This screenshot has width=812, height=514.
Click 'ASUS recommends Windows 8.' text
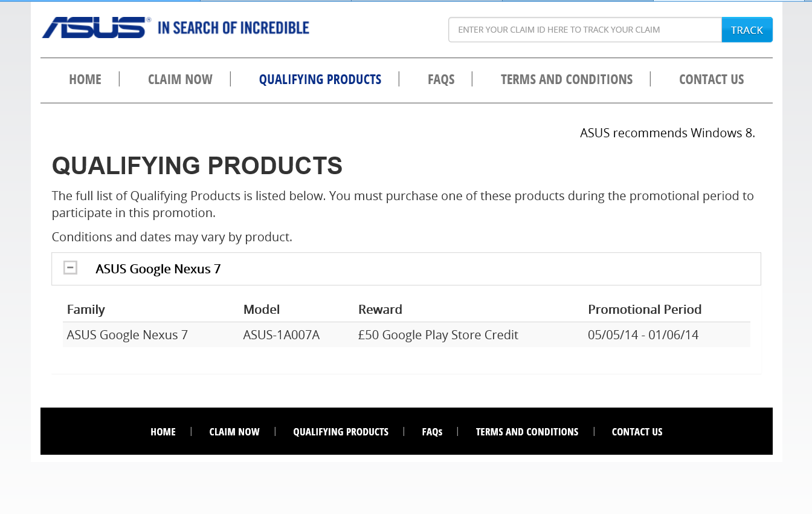click(x=668, y=133)
